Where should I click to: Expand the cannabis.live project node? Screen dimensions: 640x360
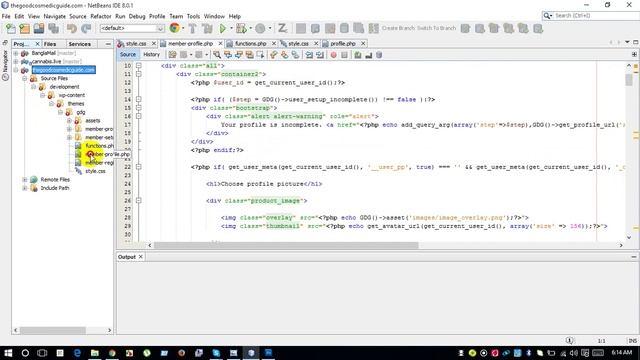[16, 62]
